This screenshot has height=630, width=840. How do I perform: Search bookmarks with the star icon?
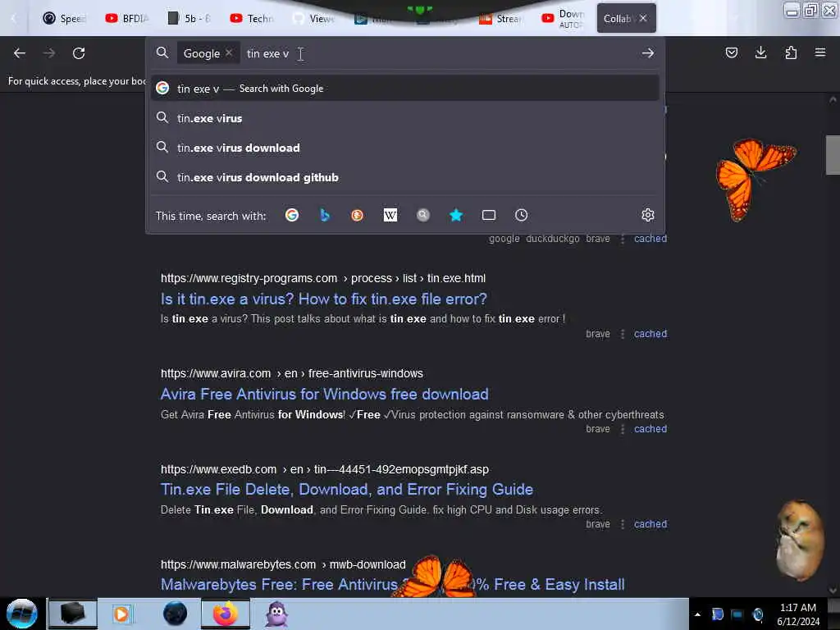coord(456,216)
